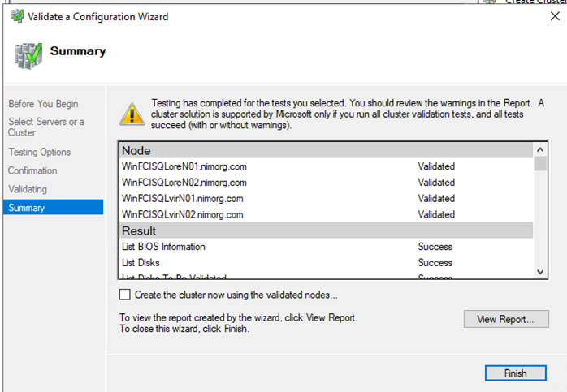The width and height of the screenshot is (567, 392).
Task: Click the yellow warning triangle icon
Action: click(x=130, y=114)
